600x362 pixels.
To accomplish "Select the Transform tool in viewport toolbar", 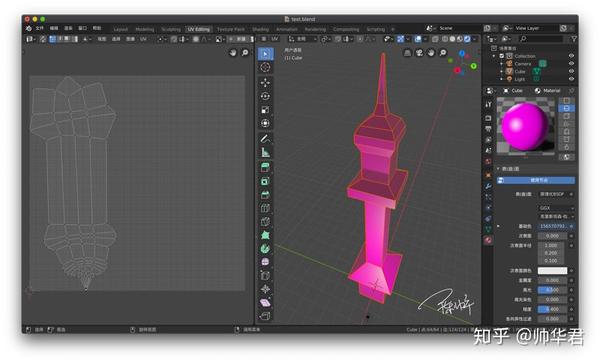I will (265, 124).
